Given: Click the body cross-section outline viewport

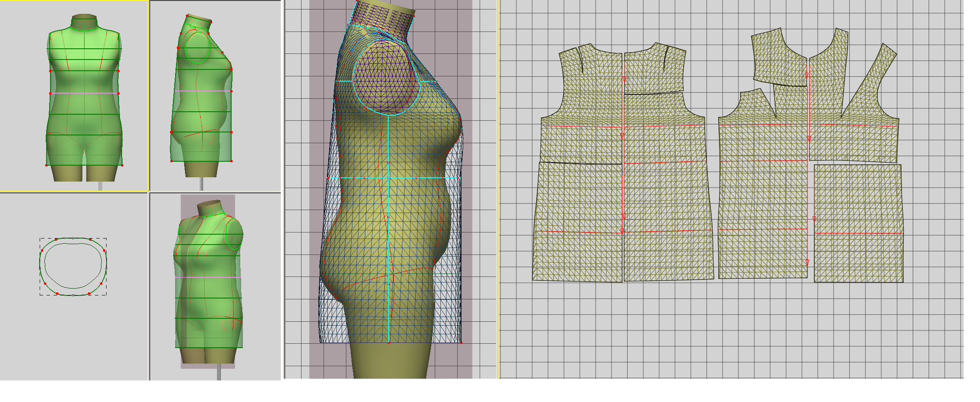Looking at the screenshot, I should tap(74, 286).
